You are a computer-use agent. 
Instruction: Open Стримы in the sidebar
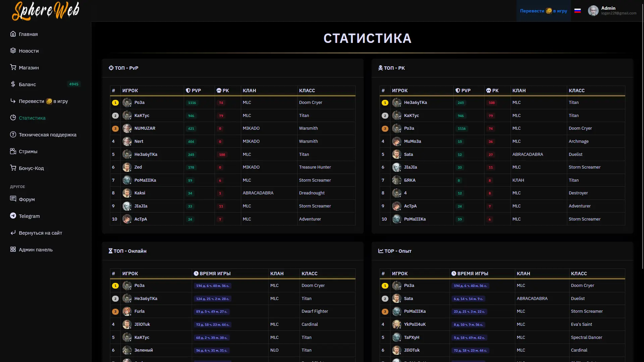[x=28, y=152]
